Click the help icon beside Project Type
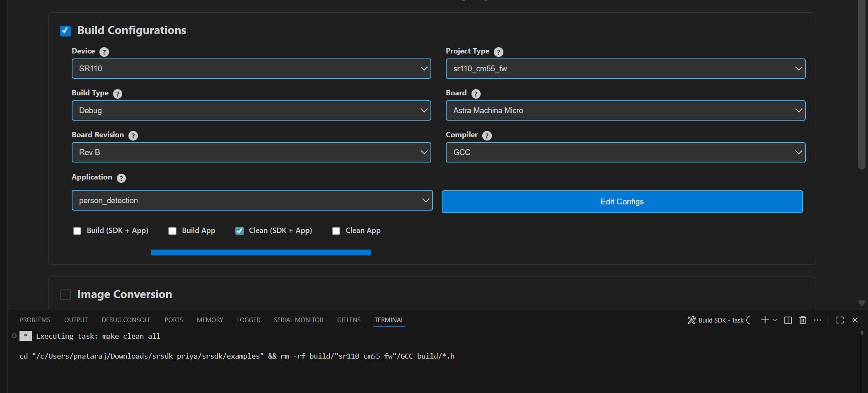 (498, 52)
